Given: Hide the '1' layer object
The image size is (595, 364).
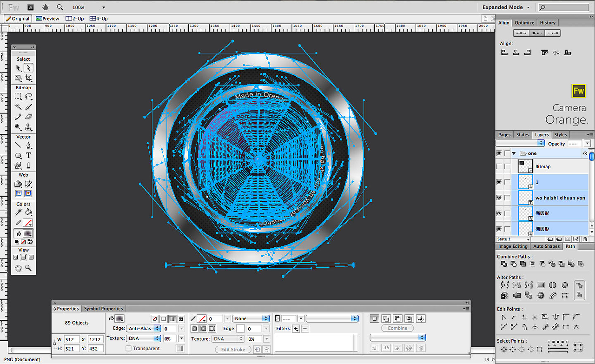Looking at the screenshot, I should coord(499,182).
